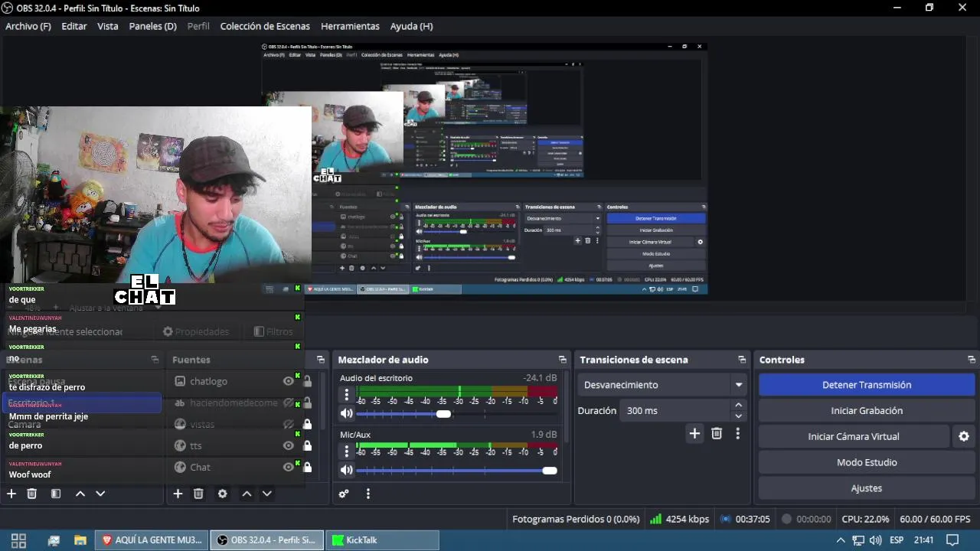Viewport: 980px width, 551px height.
Task: Open Windows Start button
Action: point(18,540)
